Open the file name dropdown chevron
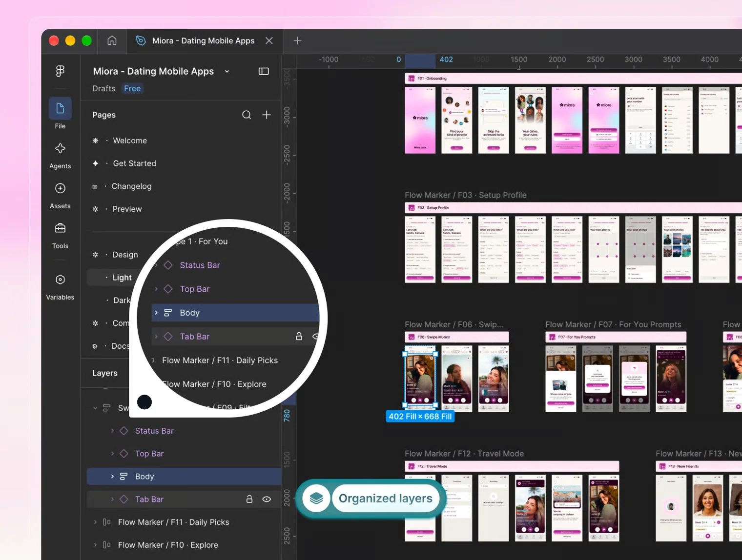 pyautogui.click(x=227, y=71)
